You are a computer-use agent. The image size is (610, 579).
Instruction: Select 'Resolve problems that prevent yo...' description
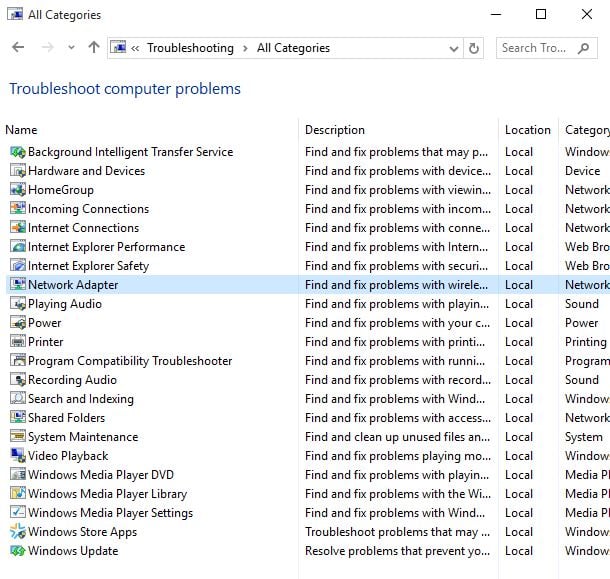coord(397,551)
